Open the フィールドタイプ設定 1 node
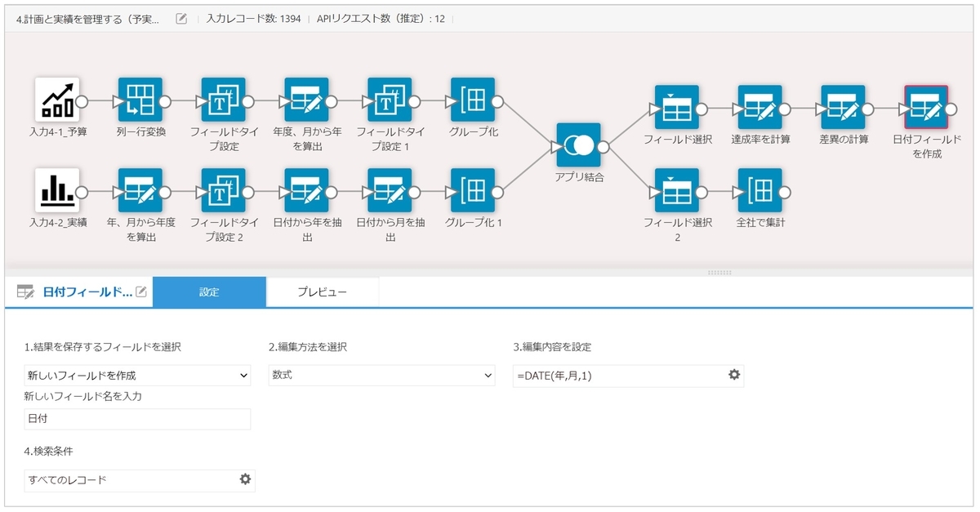The width and height of the screenshot is (980, 512). [x=390, y=100]
